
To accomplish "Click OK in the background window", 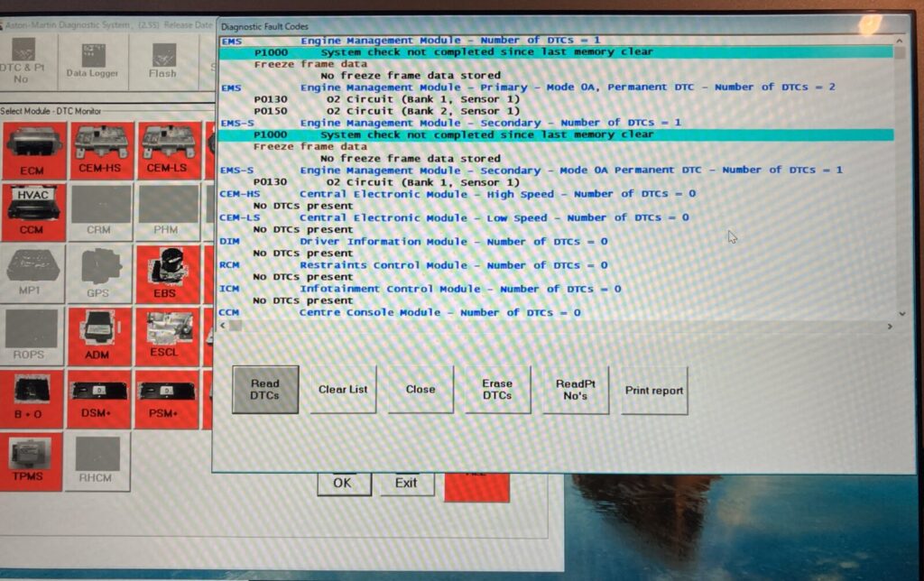I will tap(344, 484).
